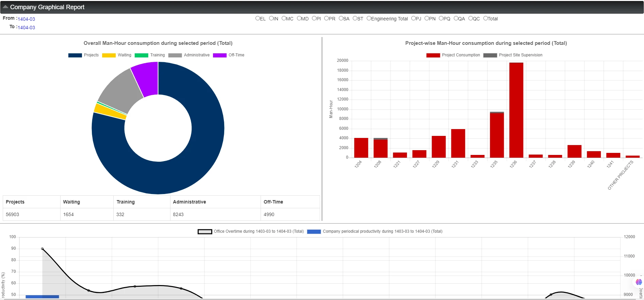Click the Administrative column header
Viewport: 644px width, 300px height.
(x=215, y=202)
